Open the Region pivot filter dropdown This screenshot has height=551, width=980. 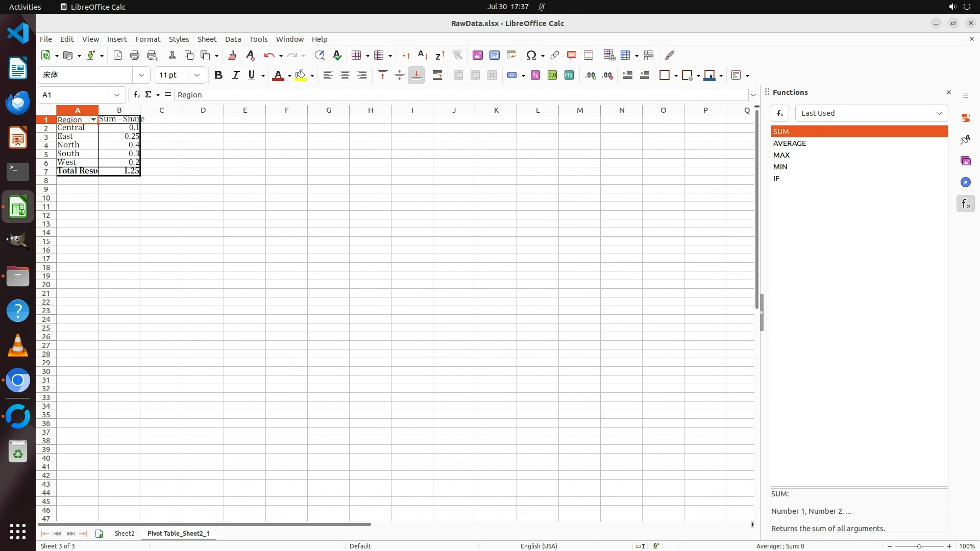click(93, 119)
